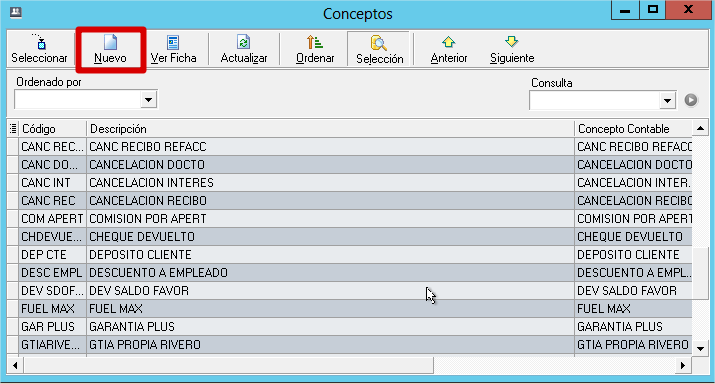
Task: Run the Consulta query play button
Action: [x=691, y=100]
